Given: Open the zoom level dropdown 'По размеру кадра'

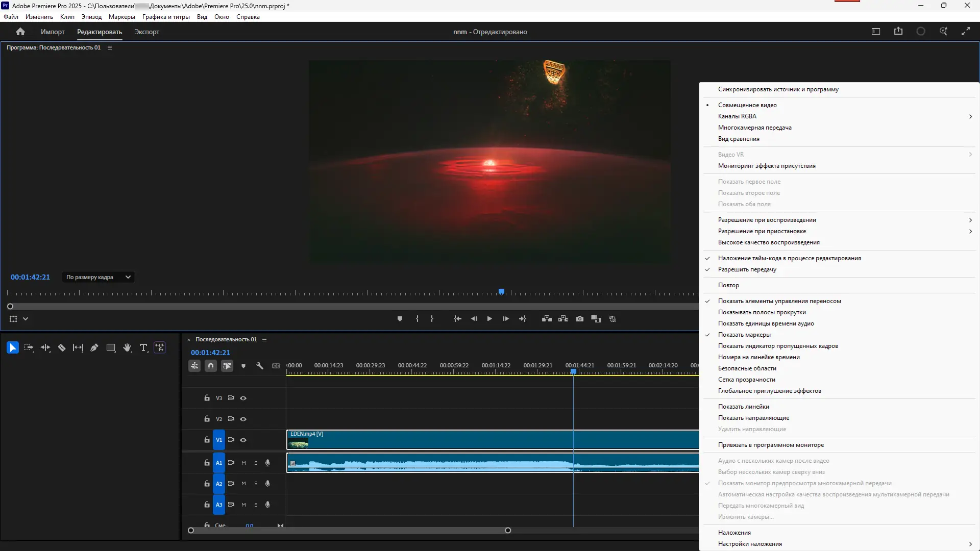Looking at the screenshot, I should tap(99, 277).
